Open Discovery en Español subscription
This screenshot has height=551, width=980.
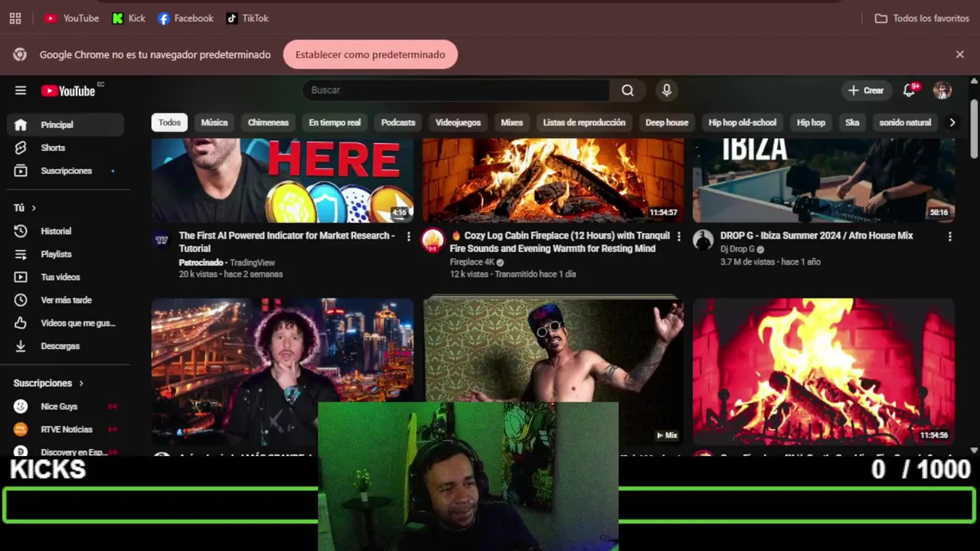coord(65,452)
